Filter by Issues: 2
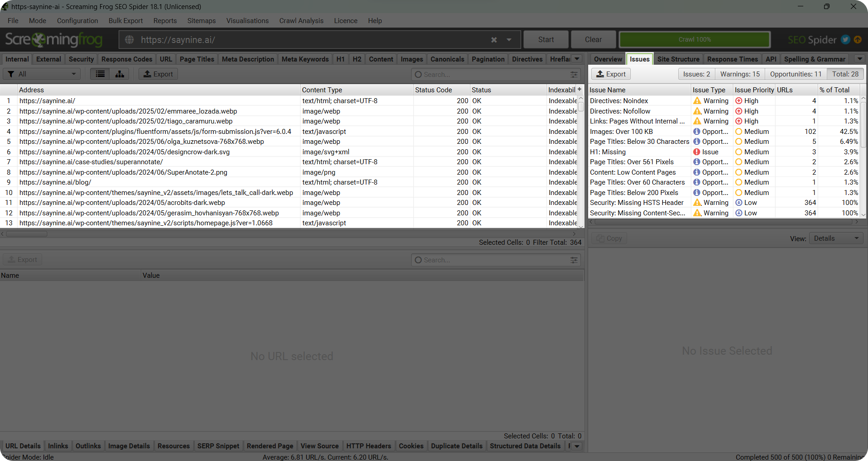Viewport: 868px width, 461px height. pos(696,74)
